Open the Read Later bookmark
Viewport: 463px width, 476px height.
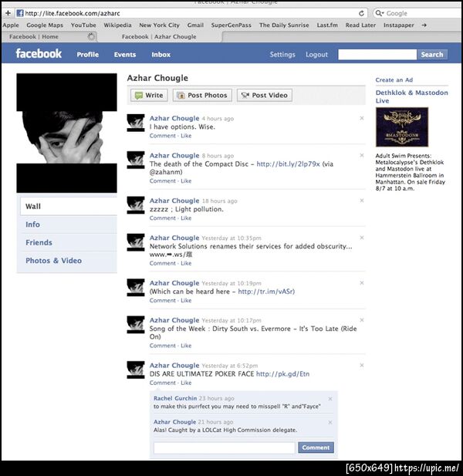click(360, 25)
